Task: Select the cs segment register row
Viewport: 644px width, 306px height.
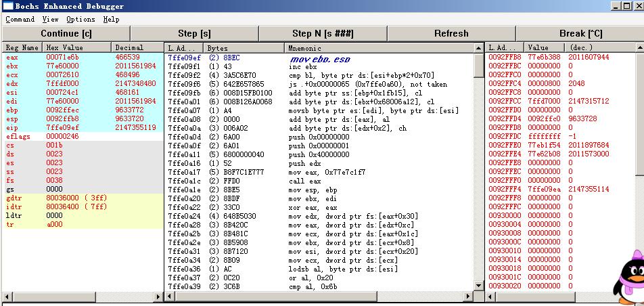Action: pyautogui.click(x=83, y=145)
